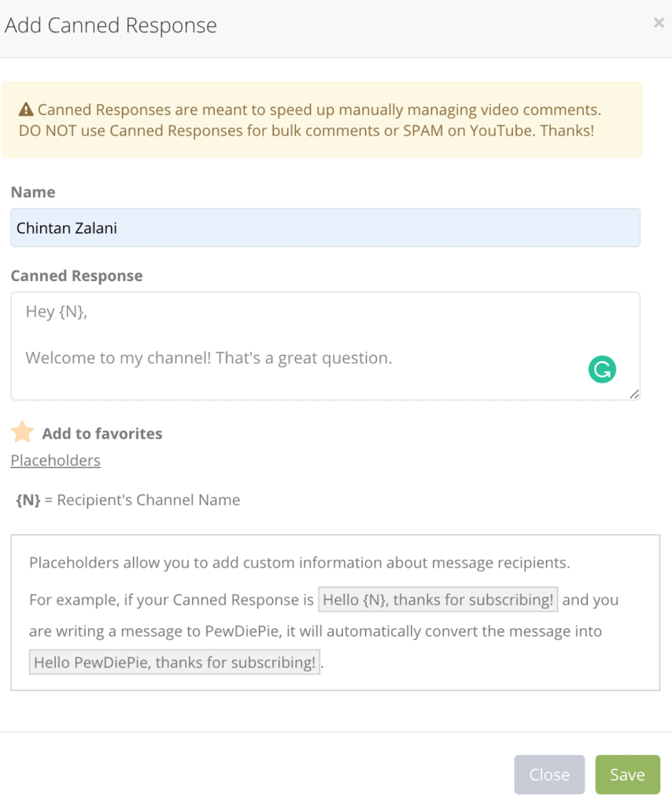Image resolution: width=672 pixels, height=806 pixels.
Task: Click the {N} placeholder token
Action: [28, 500]
